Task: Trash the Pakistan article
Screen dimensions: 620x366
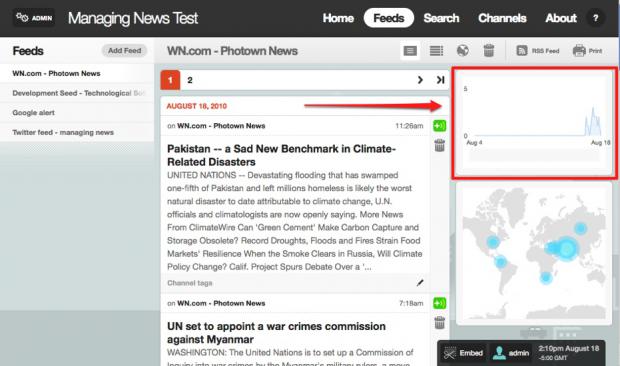Action: (439, 145)
